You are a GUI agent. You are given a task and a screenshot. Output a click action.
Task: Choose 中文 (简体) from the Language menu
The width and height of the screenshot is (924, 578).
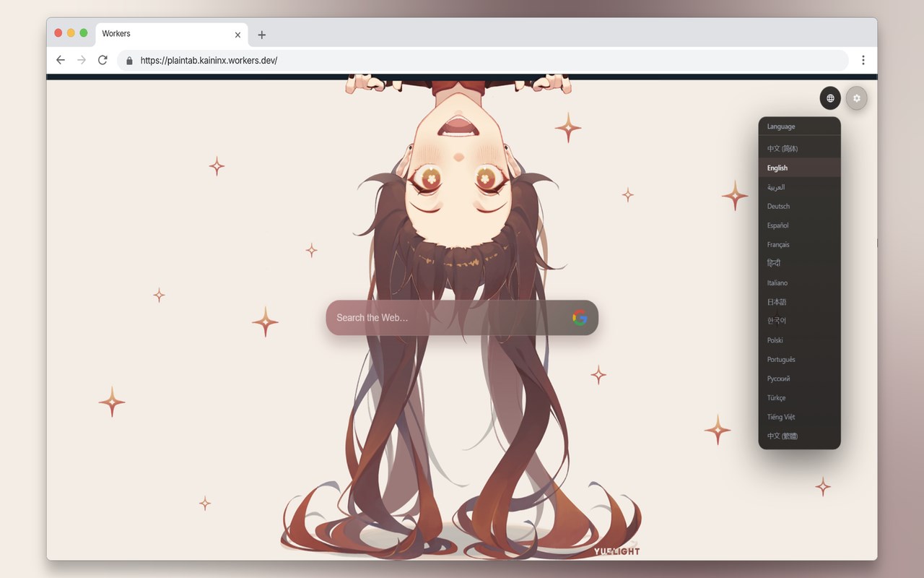point(800,149)
